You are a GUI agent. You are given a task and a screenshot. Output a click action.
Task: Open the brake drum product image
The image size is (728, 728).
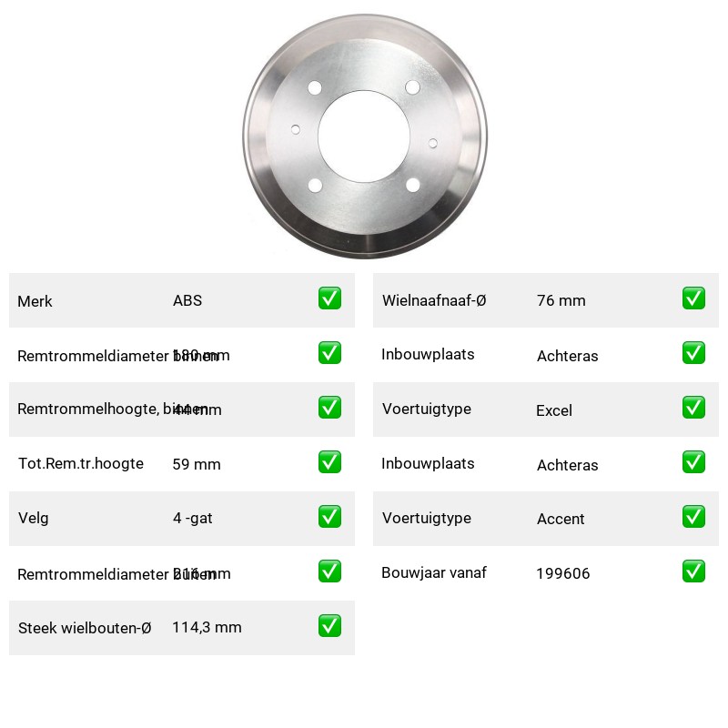pos(365,136)
